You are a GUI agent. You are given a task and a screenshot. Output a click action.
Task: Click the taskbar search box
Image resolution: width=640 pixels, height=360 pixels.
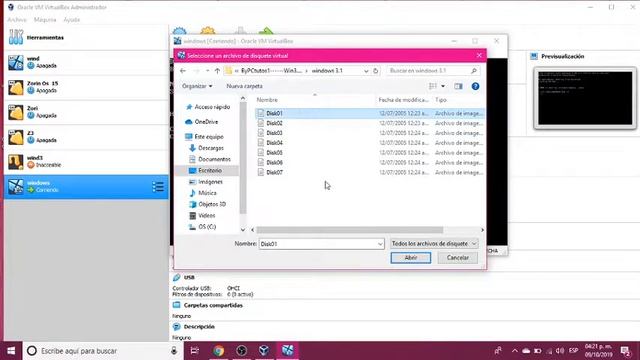click(x=102, y=351)
